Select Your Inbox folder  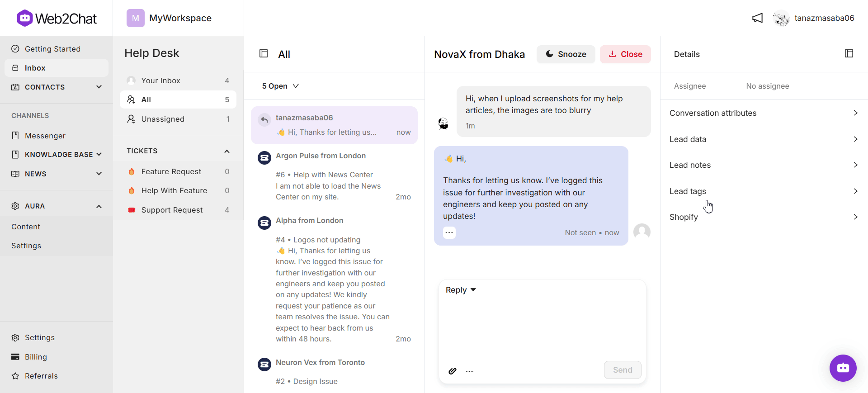click(x=178, y=80)
